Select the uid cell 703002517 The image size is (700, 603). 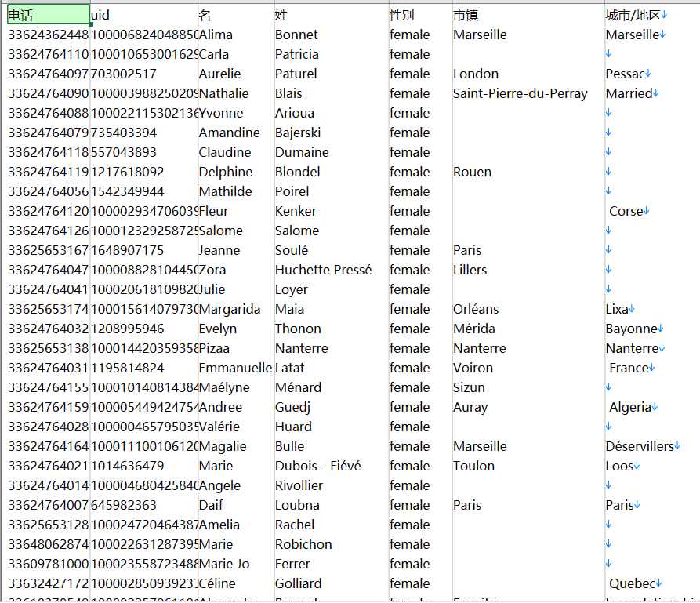(143, 74)
